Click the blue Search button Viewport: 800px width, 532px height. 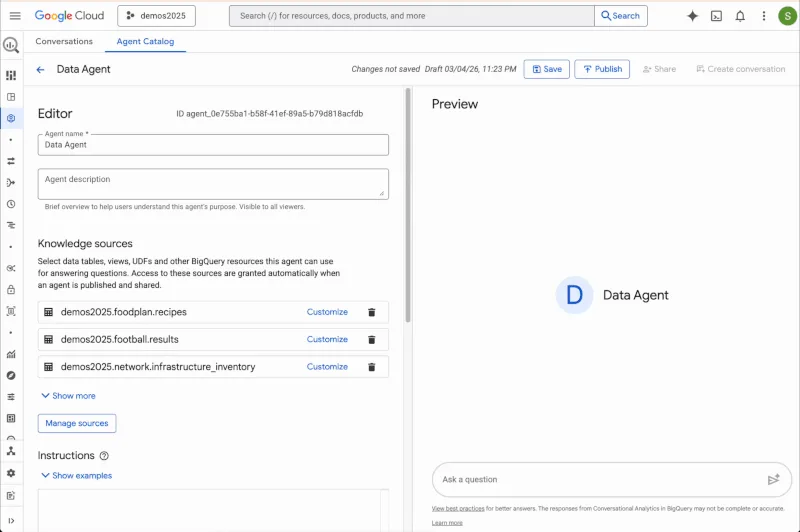[x=621, y=16]
